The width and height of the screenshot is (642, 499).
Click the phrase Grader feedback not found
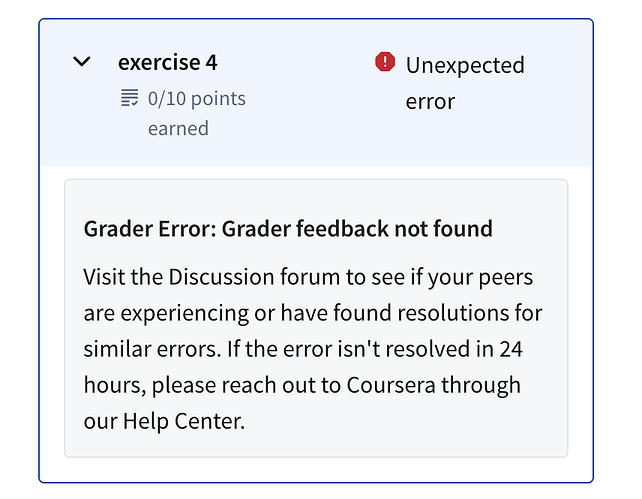coord(357,228)
